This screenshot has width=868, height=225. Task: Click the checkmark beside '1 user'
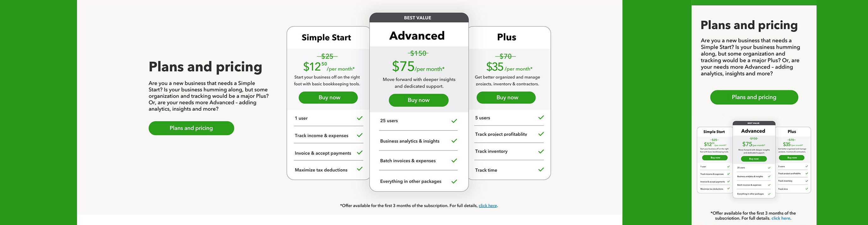coord(360,118)
